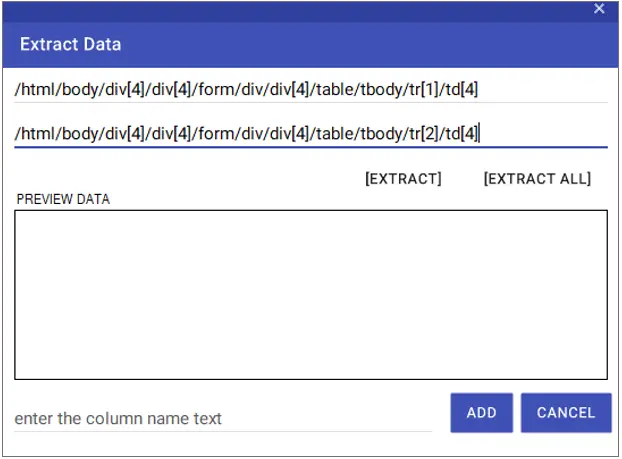Place cursor in tr[1] XPath input
Image resolution: width=622 pixels, height=459 pixels.
[311, 90]
